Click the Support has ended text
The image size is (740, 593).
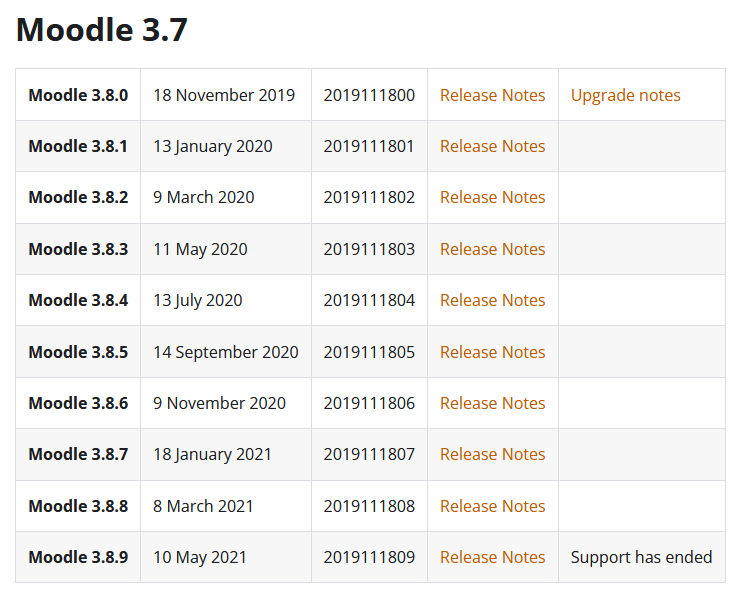[641, 558]
